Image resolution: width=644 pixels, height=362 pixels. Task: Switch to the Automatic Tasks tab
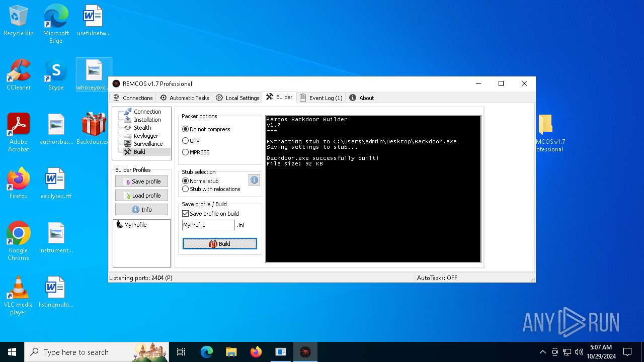pyautogui.click(x=184, y=98)
